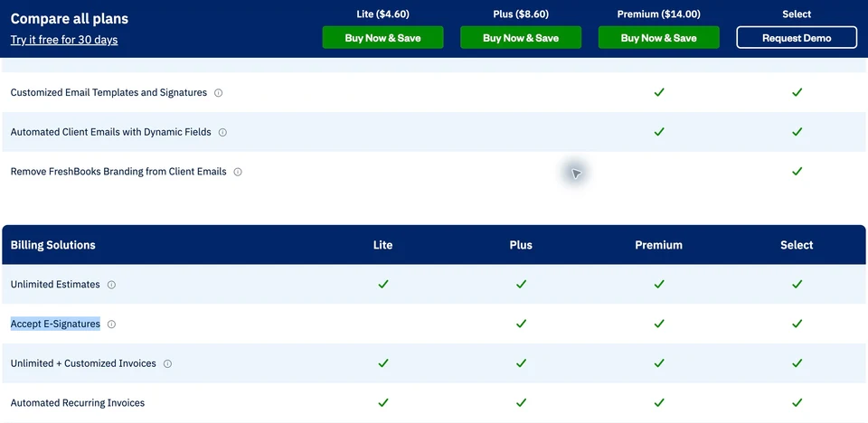Image resolution: width=868 pixels, height=423 pixels.
Task: Click the Customized Email Templates and Signatures text
Action: [x=108, y=92]
